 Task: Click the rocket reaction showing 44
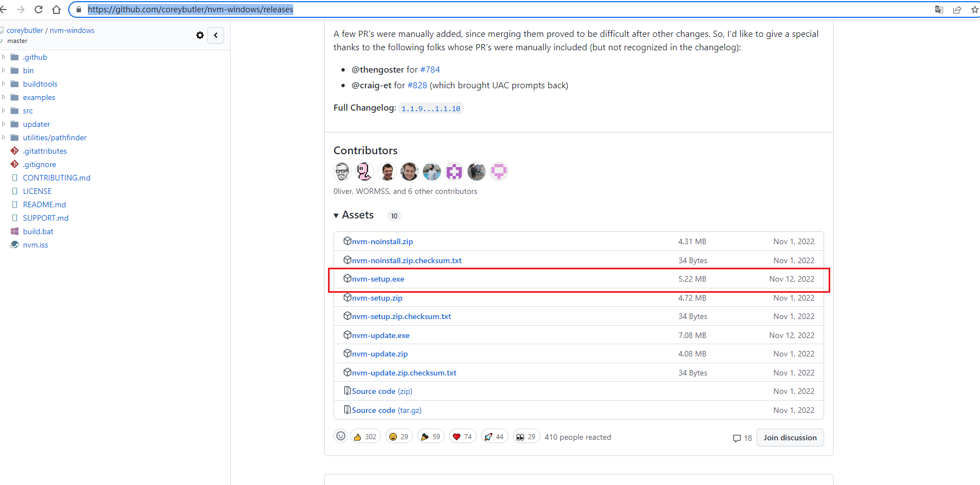point(494,436)
